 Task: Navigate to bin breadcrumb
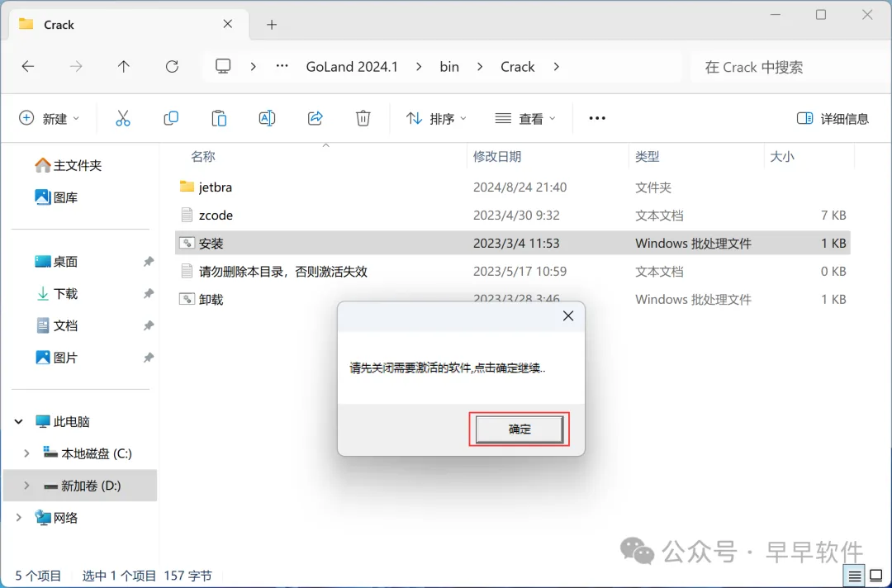448,67
